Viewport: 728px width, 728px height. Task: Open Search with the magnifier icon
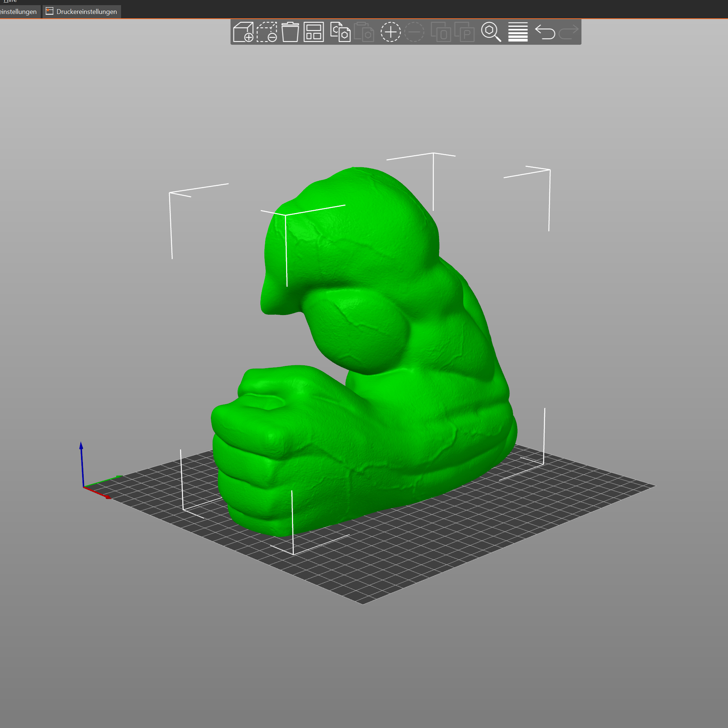coord(491,32)
